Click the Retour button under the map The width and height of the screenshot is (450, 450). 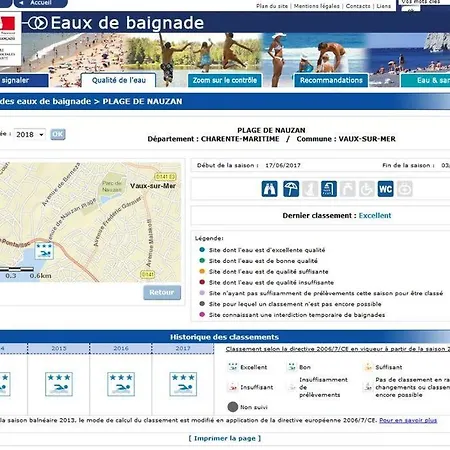(162, 292)
